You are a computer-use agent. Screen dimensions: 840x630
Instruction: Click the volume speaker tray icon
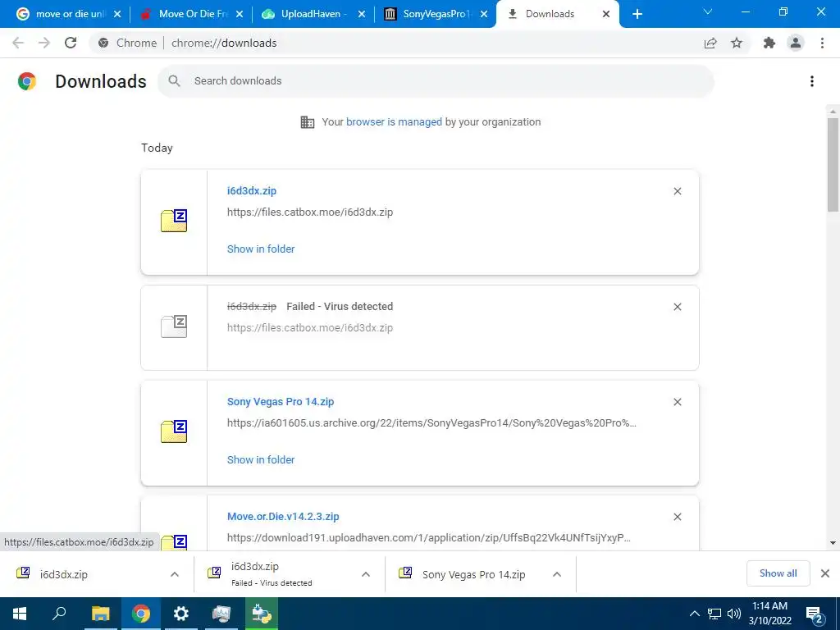pos(734,614)
